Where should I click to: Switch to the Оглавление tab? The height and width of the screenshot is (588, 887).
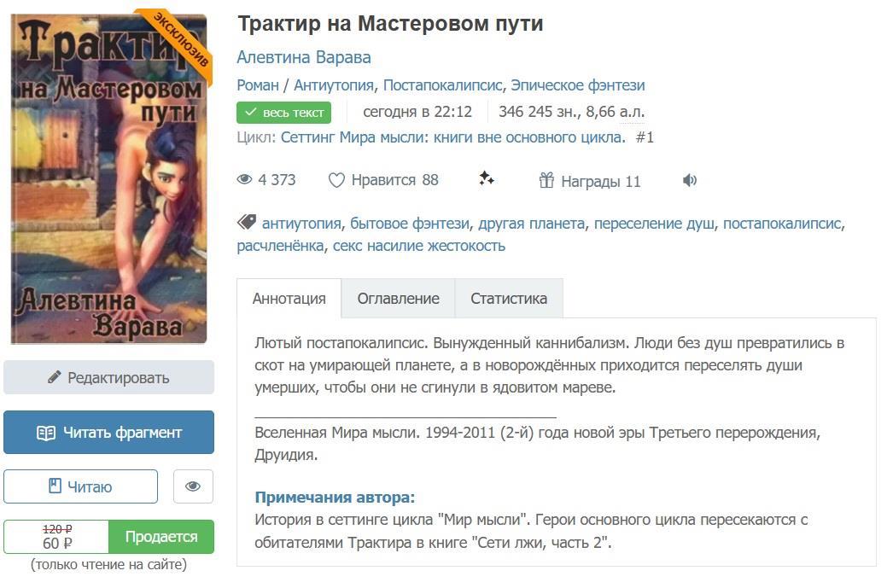pos(398,299)
